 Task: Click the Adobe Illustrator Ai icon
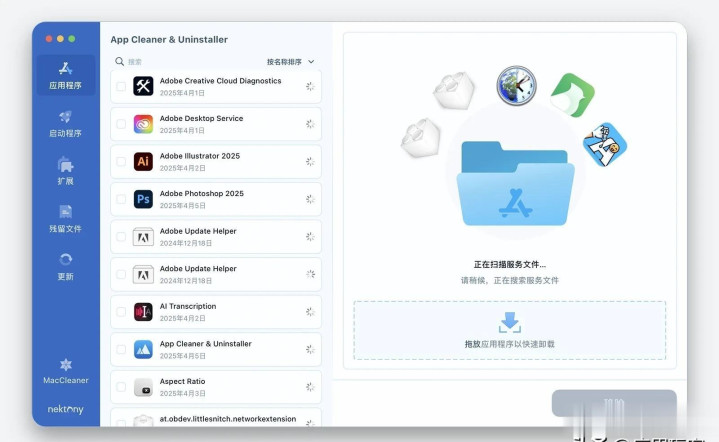coord(143,161)
